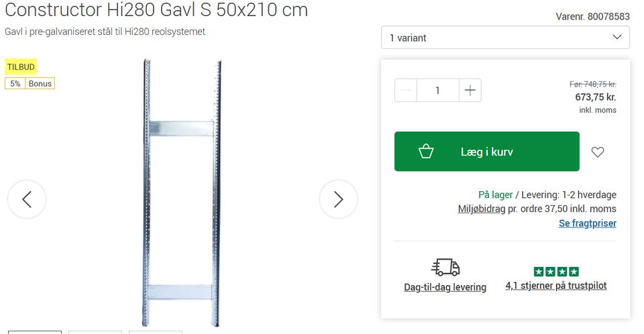Select the first thumbnail below the image
Screen dimensions: 644x334
tap(35, 332)
